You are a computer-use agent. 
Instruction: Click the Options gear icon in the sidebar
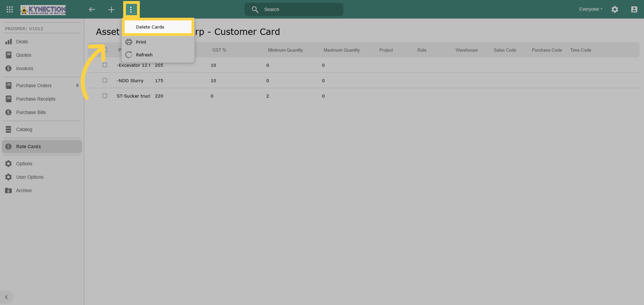tap(9, 163)
